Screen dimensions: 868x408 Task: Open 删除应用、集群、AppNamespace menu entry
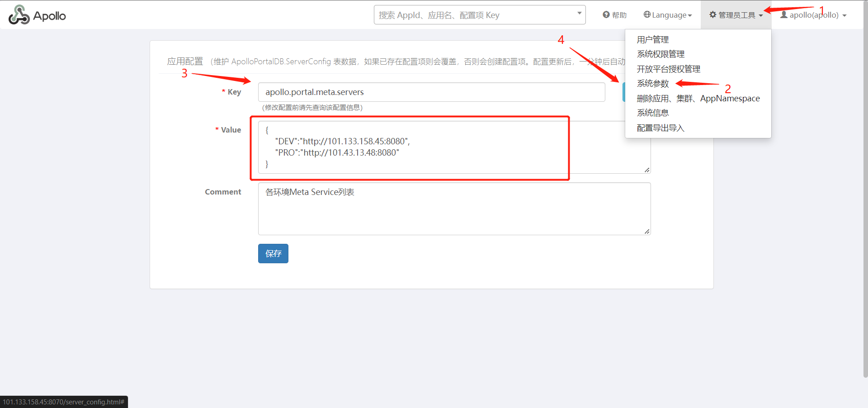[x=698, y=99]
